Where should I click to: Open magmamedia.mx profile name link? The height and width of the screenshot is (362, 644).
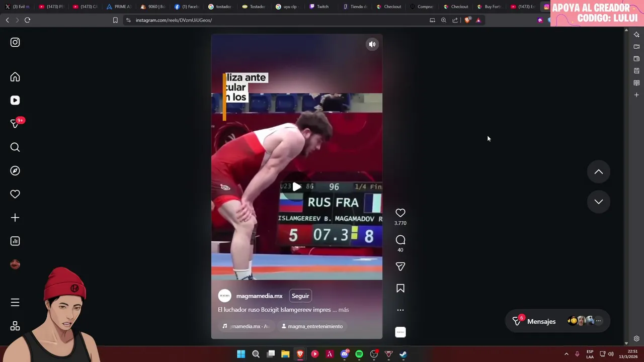259,296
